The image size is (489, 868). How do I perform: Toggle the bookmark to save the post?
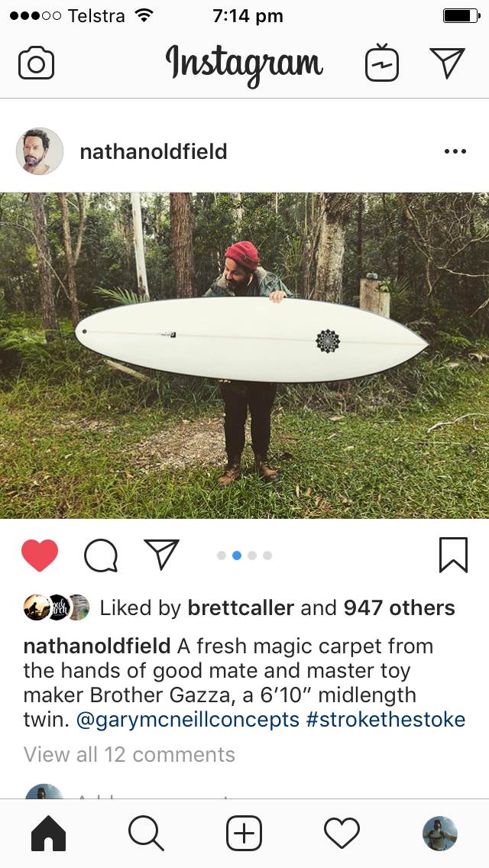(x=454, y=555)
